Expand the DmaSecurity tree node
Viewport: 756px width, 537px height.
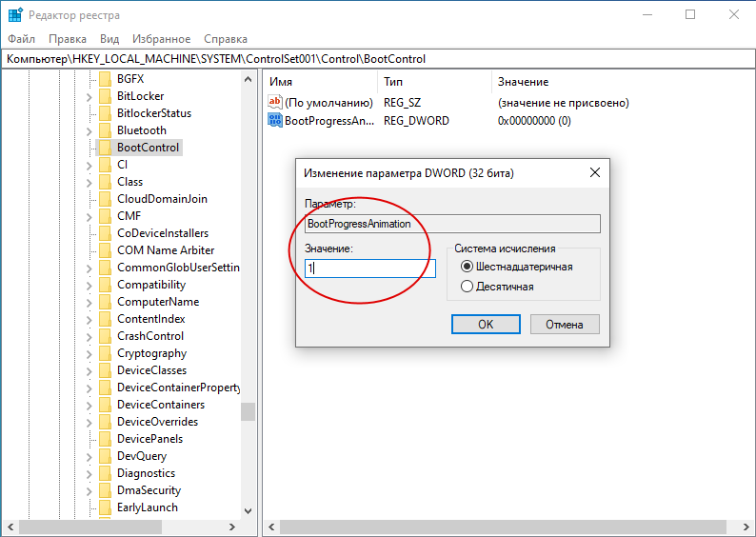[89, 491]
